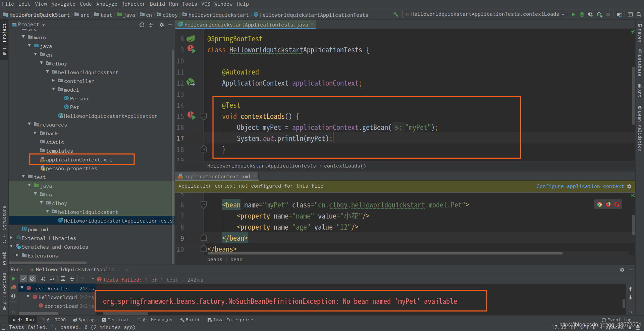
Task: Toggle the Maven tool window on the right edge
Action: (640, 33)
